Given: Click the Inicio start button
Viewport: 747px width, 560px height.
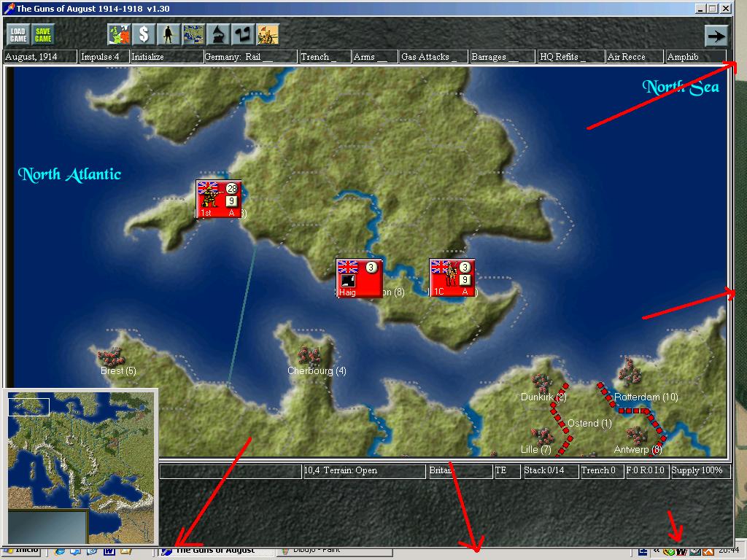Looking at the screenshot, I should tap(22, 551).
